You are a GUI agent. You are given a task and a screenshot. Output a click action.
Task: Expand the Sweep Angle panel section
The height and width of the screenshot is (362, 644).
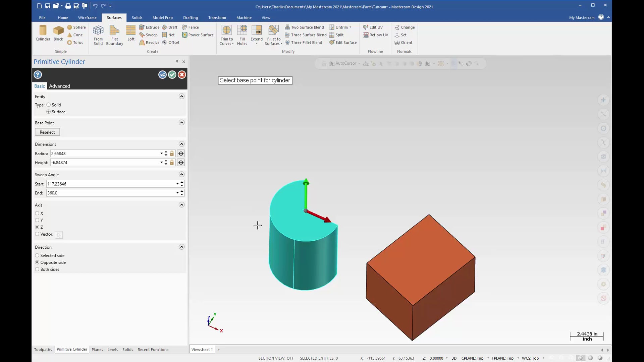click(181, 174)
